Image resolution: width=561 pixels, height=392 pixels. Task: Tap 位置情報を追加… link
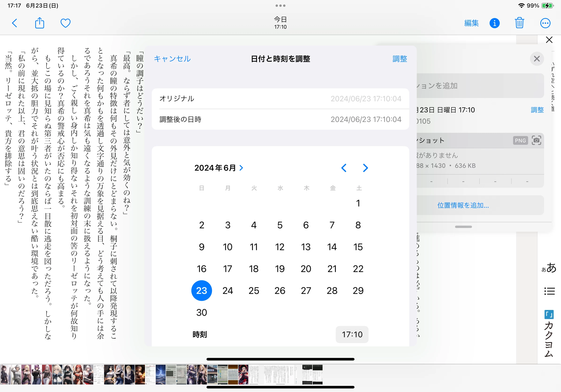coord(463,205)
